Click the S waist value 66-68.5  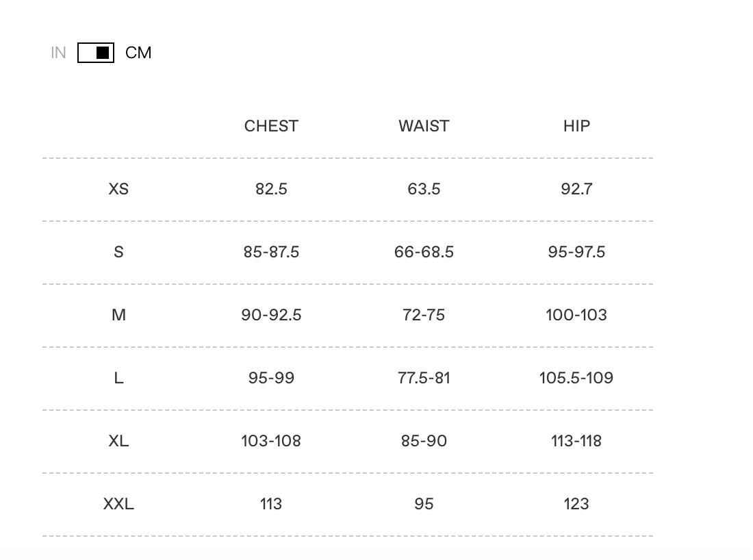pos(424,252)
